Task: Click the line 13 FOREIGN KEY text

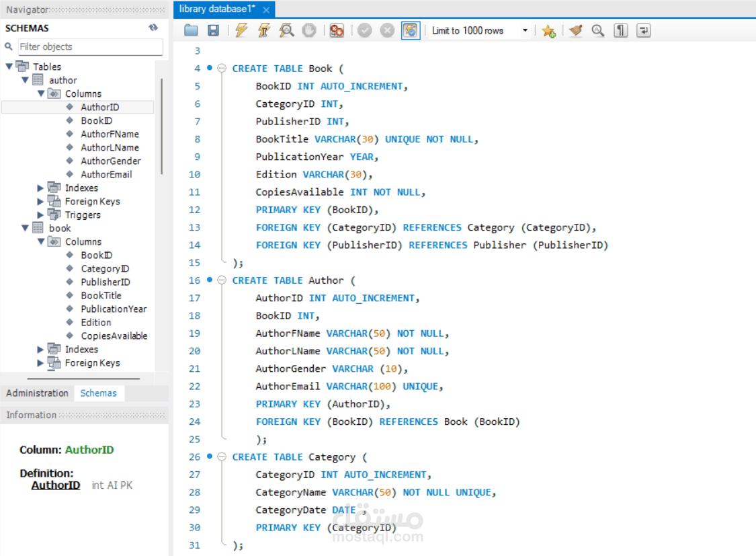Action: click(x=288, y=228)
